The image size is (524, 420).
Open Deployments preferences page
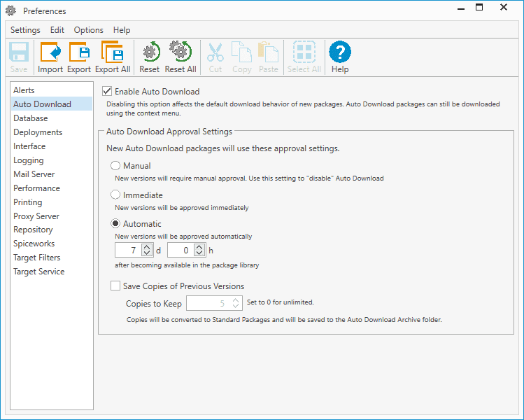52,132
